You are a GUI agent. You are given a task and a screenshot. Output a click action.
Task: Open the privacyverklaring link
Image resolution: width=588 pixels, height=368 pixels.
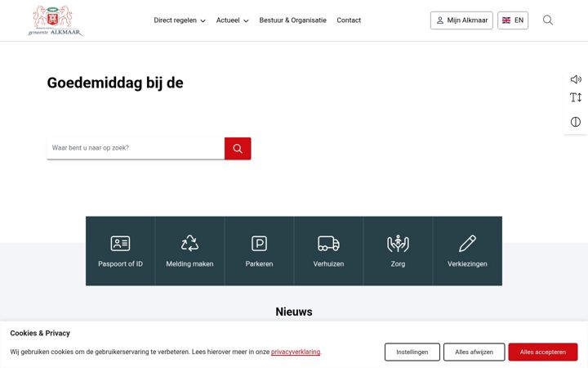click(296, 352)
